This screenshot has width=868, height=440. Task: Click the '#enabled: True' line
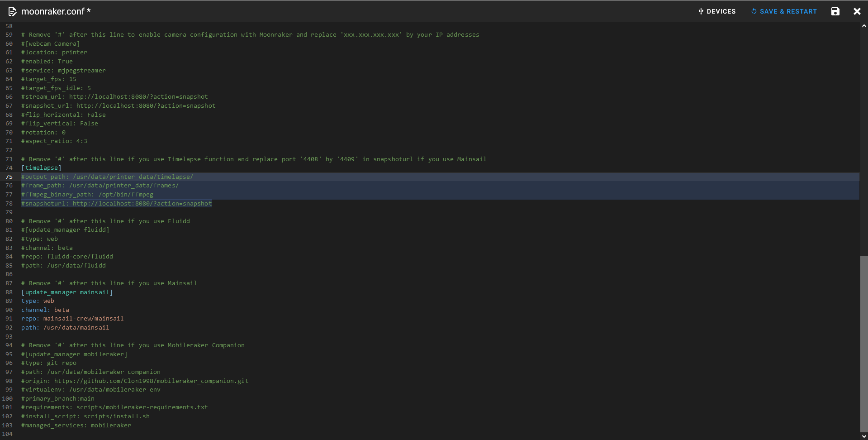click(x=47, y=62)
